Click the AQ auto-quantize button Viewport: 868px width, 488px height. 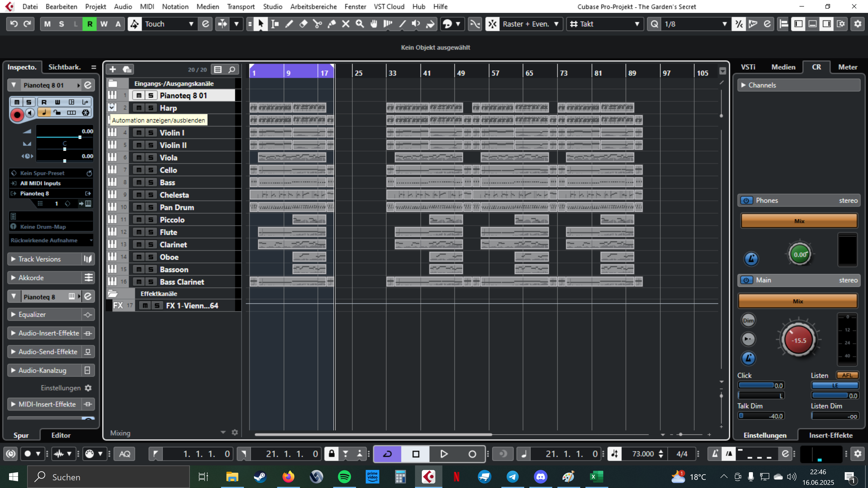click(x=125, y=454)
